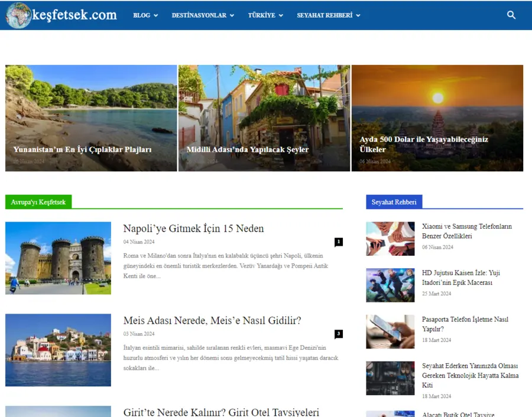Screen dimensions: 532x417
Task: Click the hand holding phone thumbnail
Action: 390,331
